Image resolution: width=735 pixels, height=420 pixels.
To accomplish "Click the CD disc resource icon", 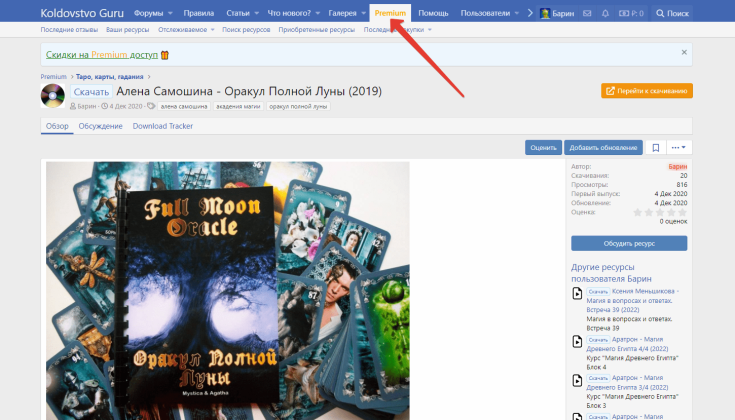I will tap(52, 96).
